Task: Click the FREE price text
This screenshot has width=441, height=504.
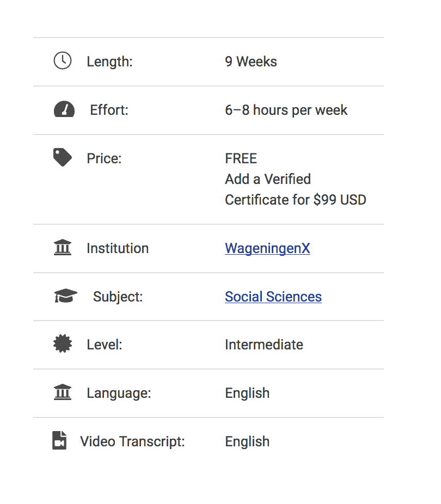Action: tap(241, 158)
